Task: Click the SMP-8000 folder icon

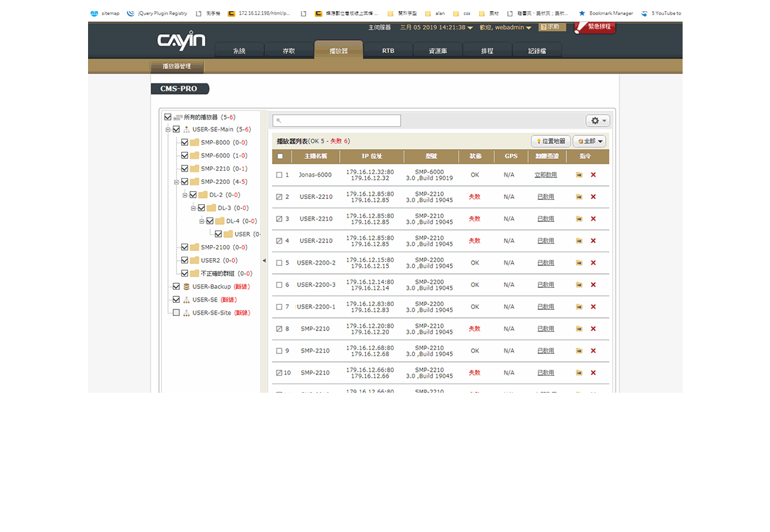Action: coord(194,143)
